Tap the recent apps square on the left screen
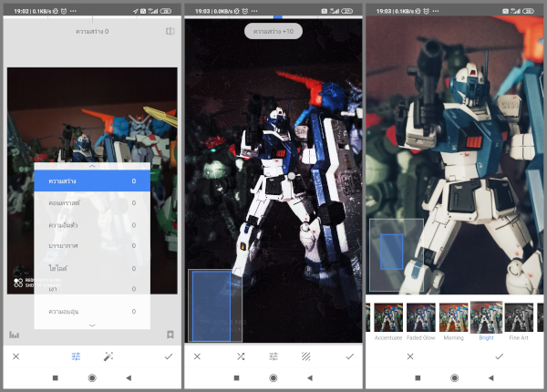547x392 pixels. pos(55,377)
